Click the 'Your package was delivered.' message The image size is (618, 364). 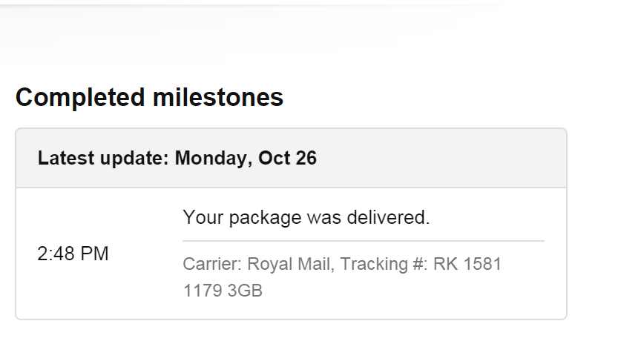coord(306,218)
